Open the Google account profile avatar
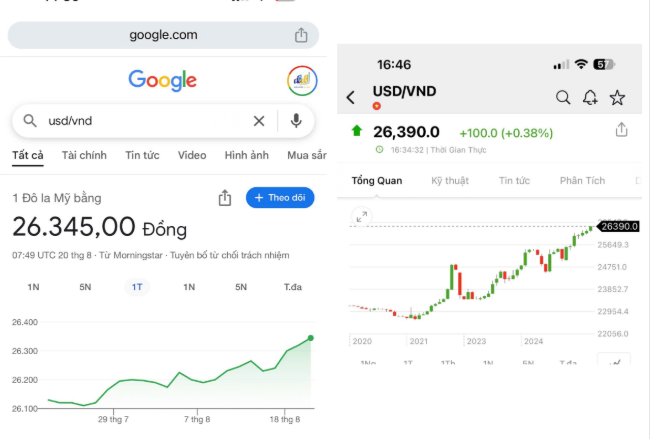 click(302, 80)
